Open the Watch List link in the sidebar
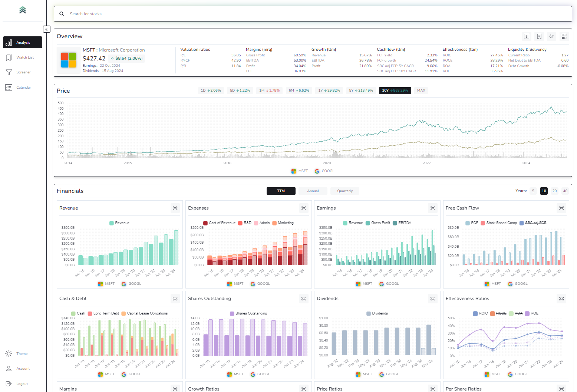Viewport: 577px width, 392px height. coord(25,57)
